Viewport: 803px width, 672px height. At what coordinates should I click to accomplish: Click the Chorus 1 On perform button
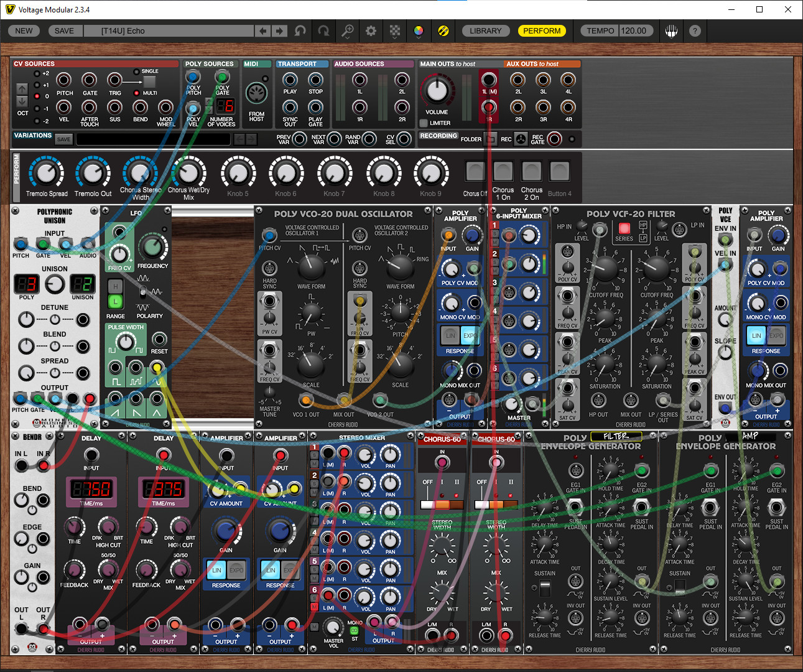coord(503,170)
